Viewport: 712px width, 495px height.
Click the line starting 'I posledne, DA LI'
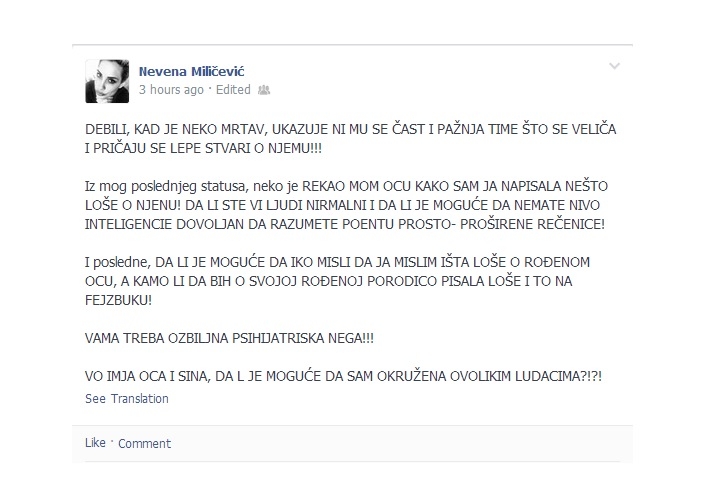(x=337, y=262)
